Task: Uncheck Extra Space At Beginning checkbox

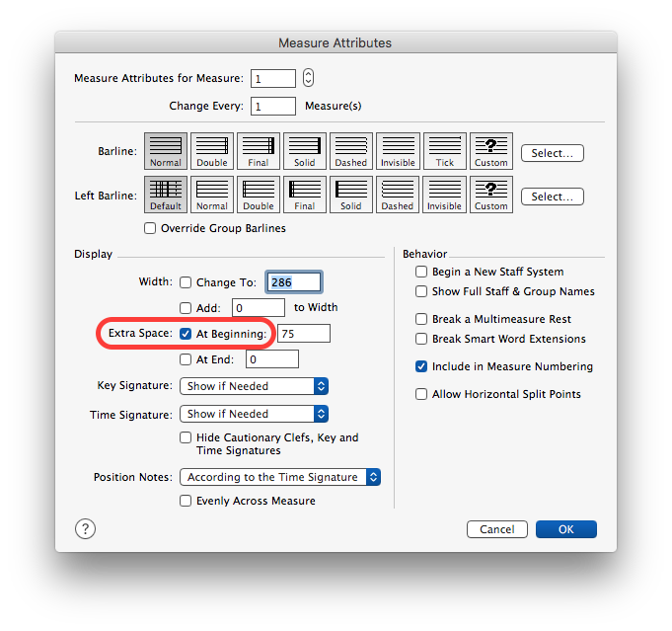Action: 187,334
